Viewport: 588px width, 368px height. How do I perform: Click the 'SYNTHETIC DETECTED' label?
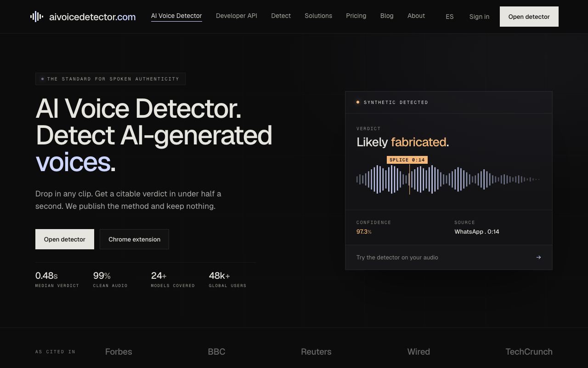pos(396,103)
